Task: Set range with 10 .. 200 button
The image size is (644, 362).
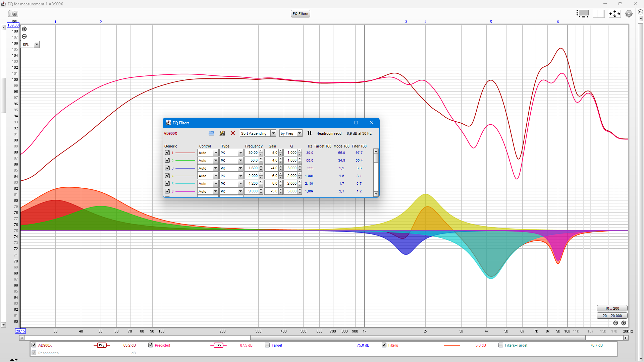Action: coord(612,308)
